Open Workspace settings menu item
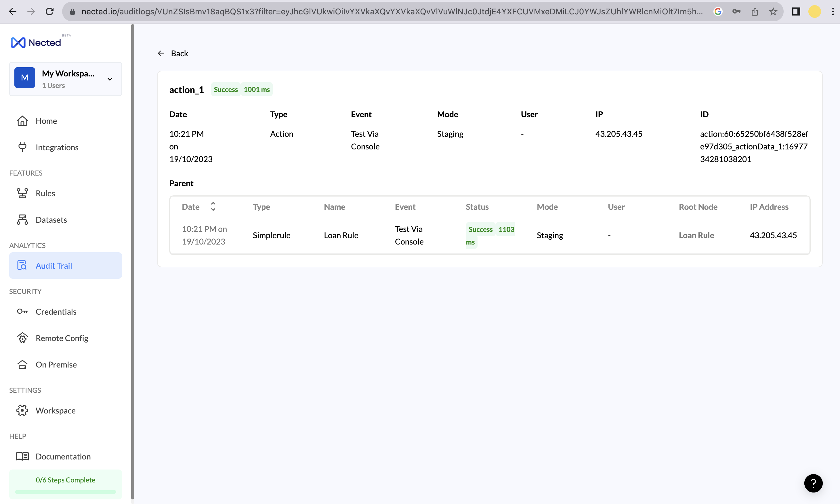This screenshot has height=504, width=840. [x=56, y=411]
